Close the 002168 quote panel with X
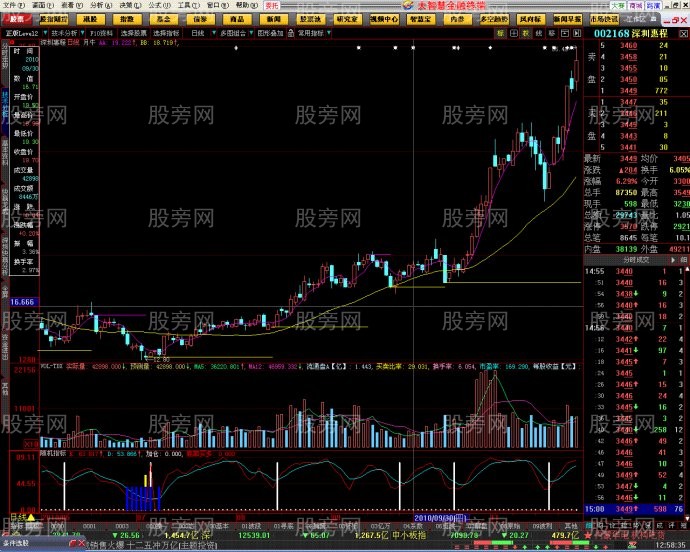Image resolution: width=690 pixels, height=552 pixels. click(683, 33)
